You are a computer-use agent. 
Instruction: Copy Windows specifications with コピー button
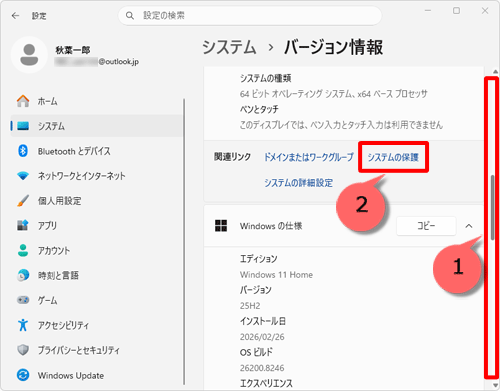(426, 226)
